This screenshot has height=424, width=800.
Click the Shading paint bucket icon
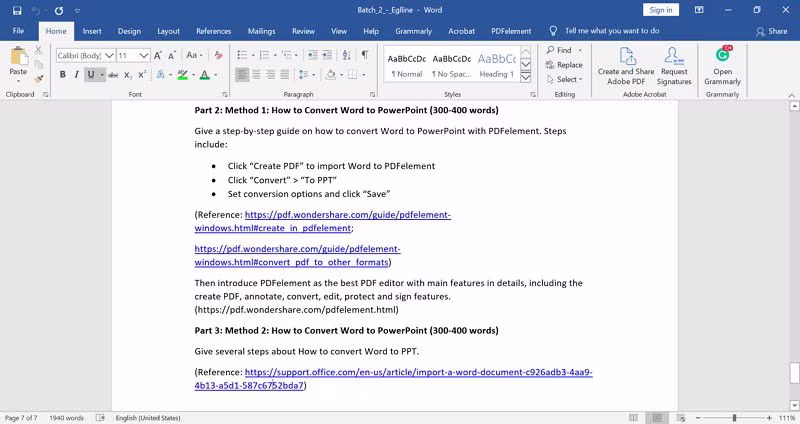click(331, 75)
